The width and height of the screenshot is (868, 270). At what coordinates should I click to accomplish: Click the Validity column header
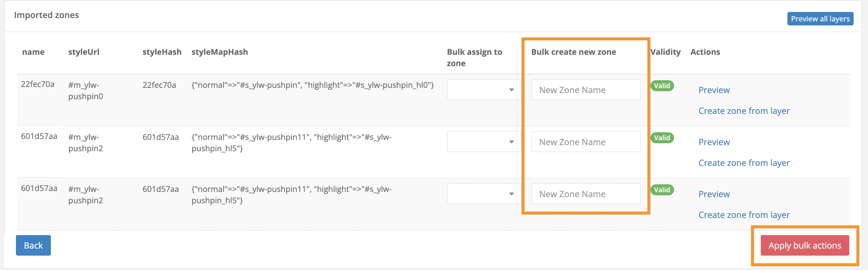665,52
